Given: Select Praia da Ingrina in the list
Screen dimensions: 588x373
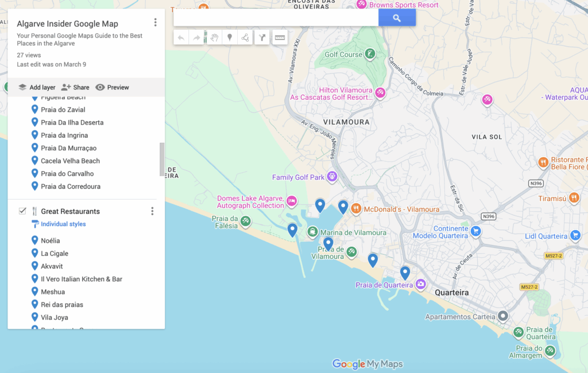Looking at the screenshot, I should click(64, 135).
